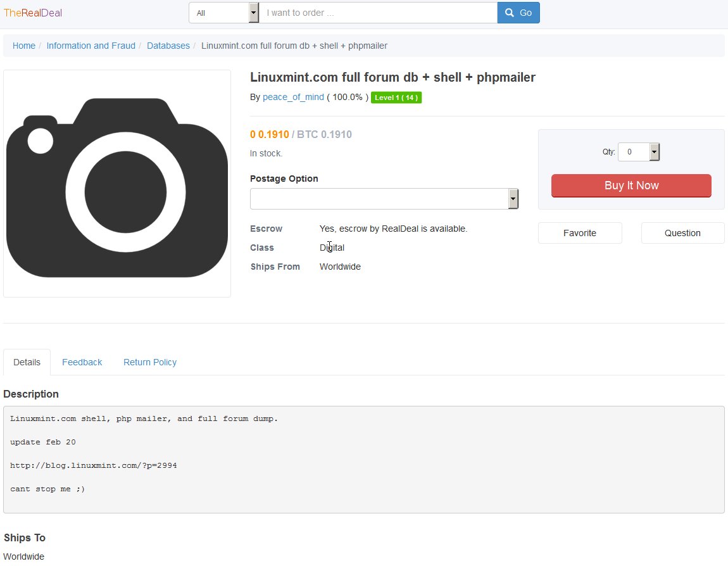Click the BTC 0.1910 price text
728x566 pixels.
click(324, 134)
